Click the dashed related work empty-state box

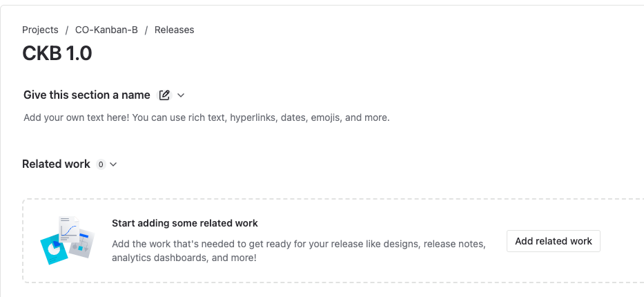pos(333,241)
